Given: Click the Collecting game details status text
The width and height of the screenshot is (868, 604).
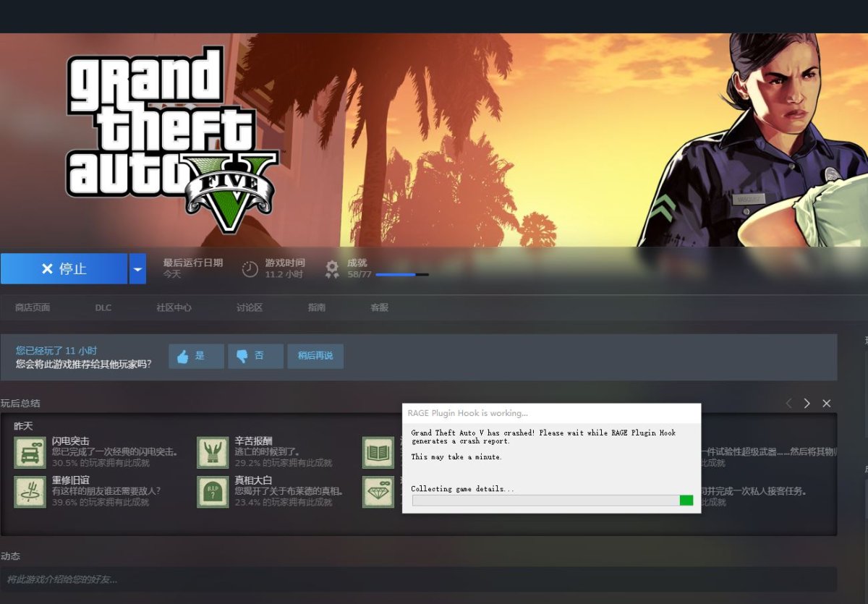Looking at the screenshot, I should tap(463, 489).
